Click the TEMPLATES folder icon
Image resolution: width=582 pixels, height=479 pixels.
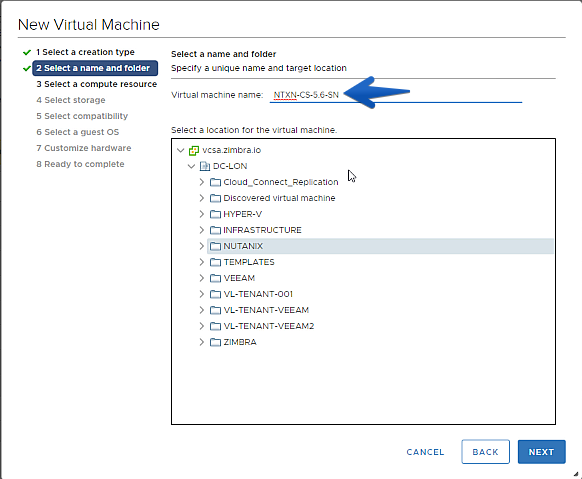click(215, 262)
